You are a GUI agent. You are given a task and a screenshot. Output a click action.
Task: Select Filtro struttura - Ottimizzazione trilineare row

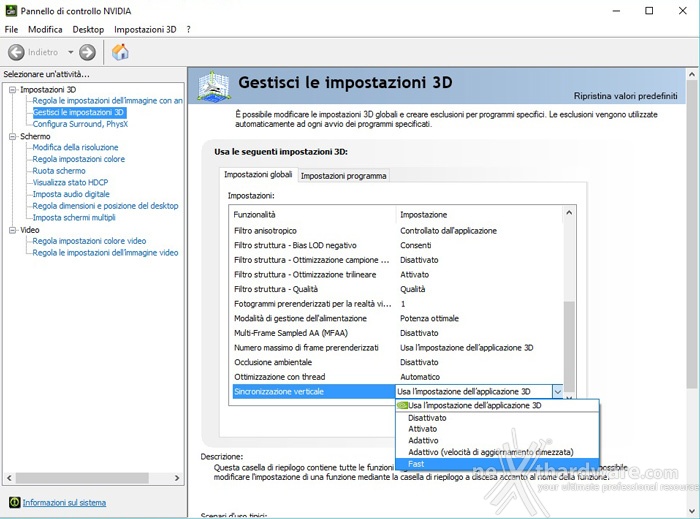pos(396,275)
